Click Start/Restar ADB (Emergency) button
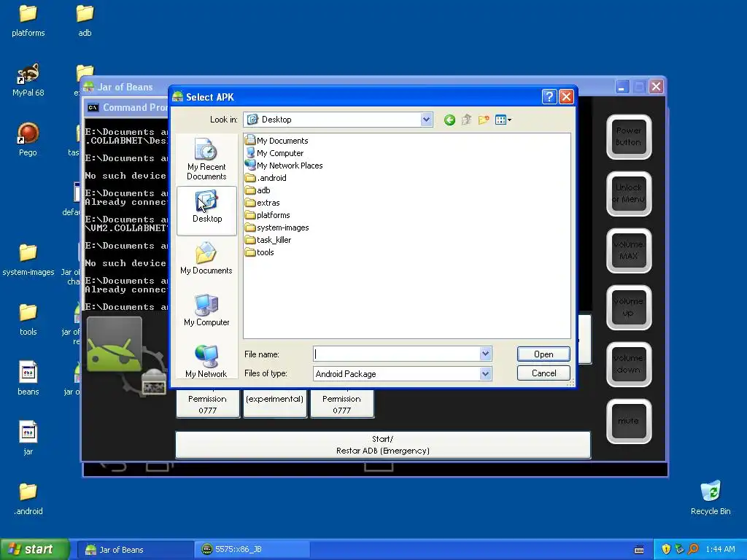This screenshot has width=747, height=560. [383, 445]
